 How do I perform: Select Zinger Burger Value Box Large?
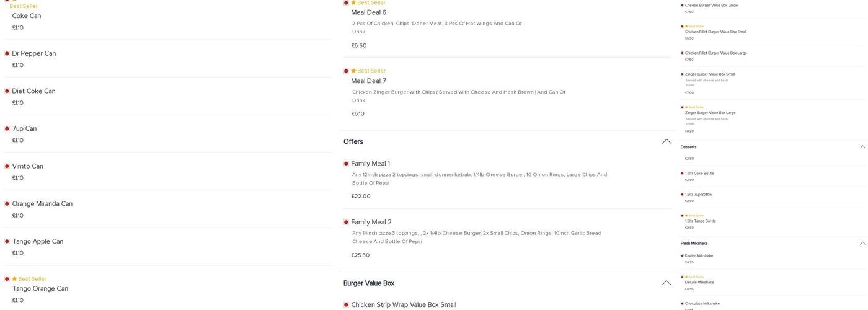point(710,113)
